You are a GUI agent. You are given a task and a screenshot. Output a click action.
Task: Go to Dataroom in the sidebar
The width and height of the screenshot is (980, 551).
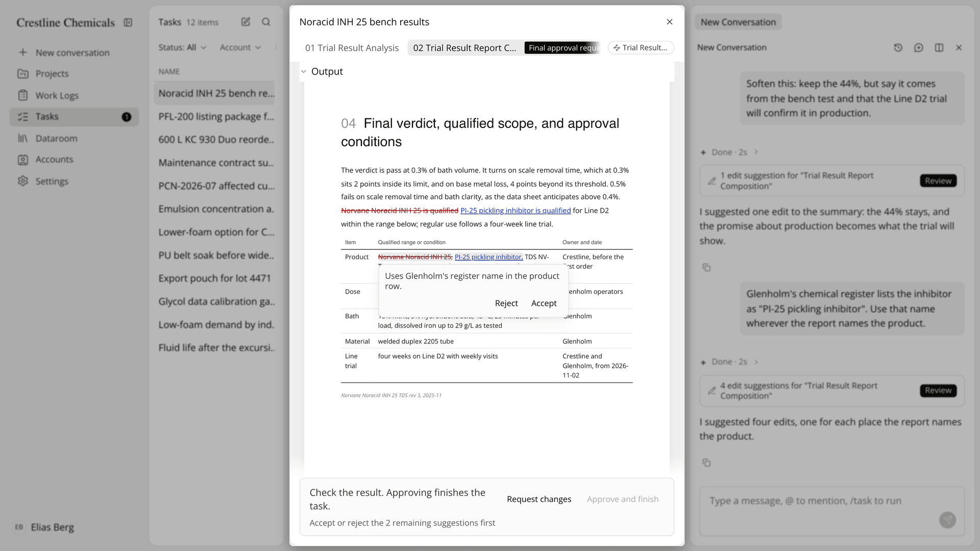point(74,138)
